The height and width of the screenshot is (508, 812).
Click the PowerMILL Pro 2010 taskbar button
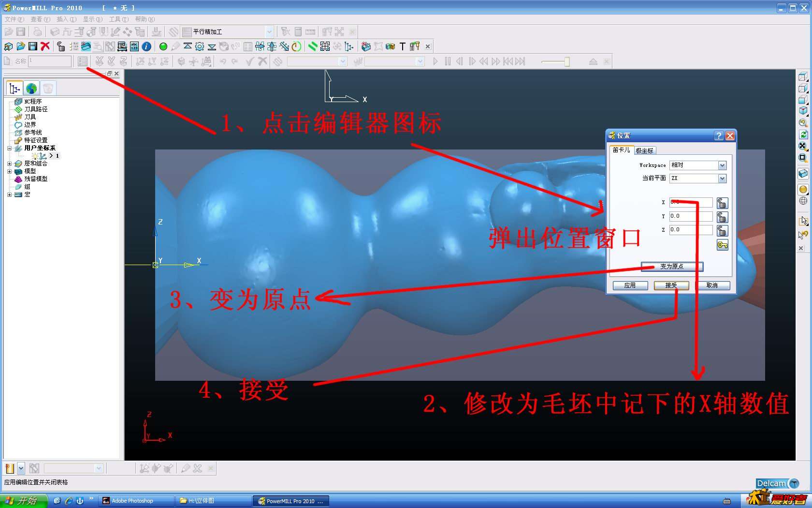click(291, 501)
